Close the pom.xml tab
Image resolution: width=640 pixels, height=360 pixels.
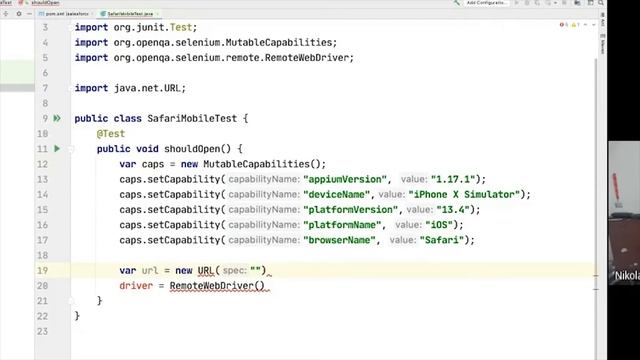click(92, 13)
